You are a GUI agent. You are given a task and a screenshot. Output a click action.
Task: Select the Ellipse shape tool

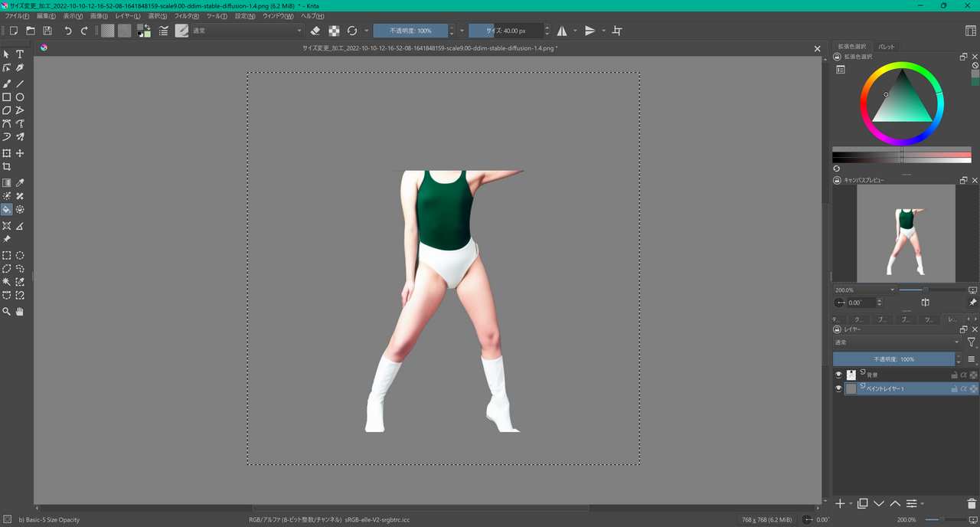click(20, 97)
